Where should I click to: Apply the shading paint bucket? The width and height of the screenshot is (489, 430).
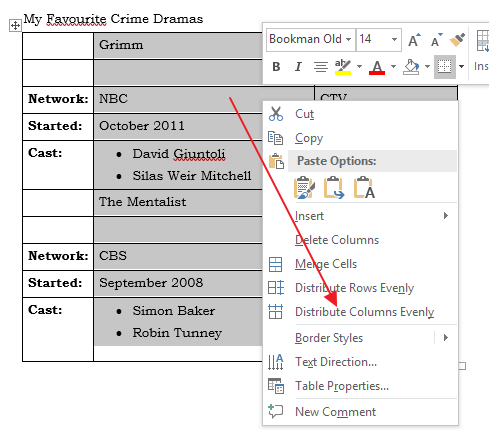pos(411,67)
